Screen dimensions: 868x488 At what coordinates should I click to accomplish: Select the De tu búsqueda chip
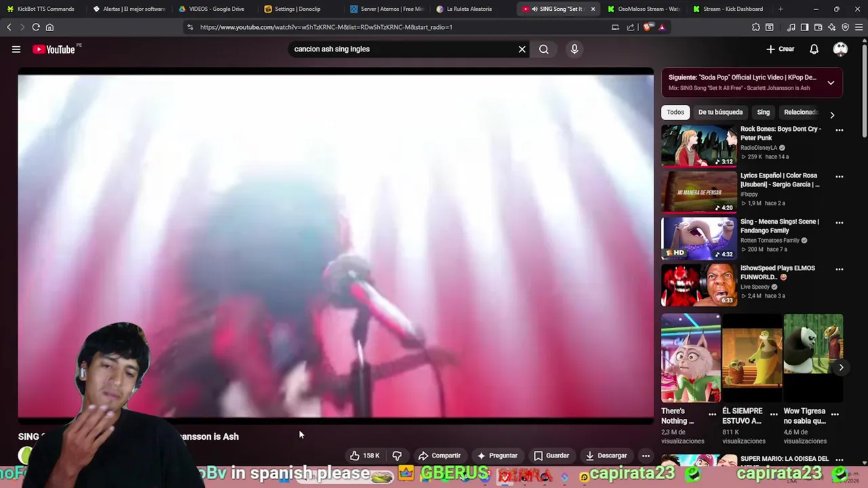tap(720, 112)
